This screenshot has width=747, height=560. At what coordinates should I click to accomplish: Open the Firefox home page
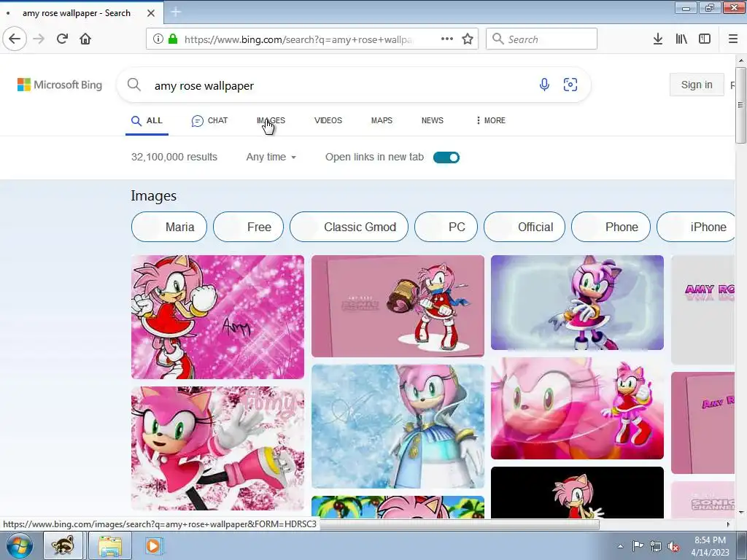tap(86, 39)
